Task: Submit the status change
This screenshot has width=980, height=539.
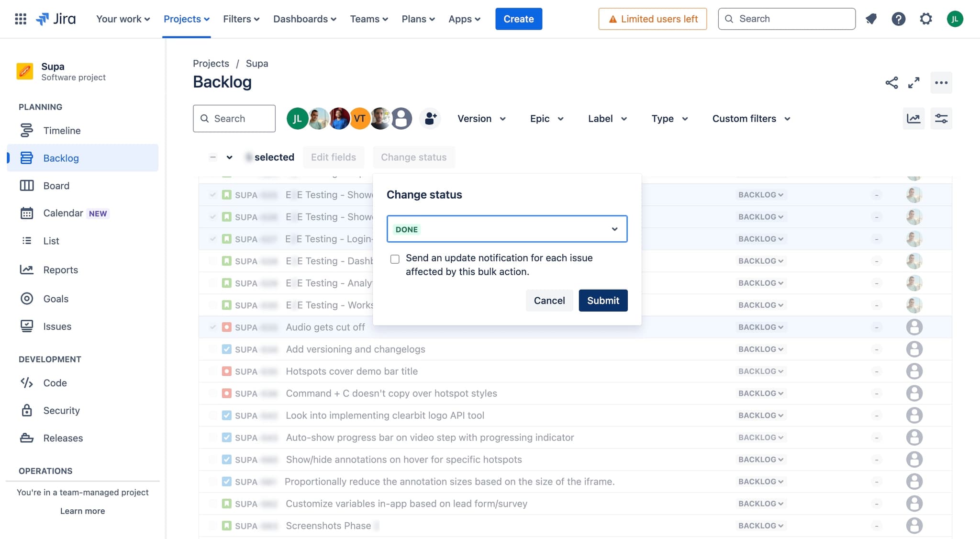Action: tap(603, 301)
